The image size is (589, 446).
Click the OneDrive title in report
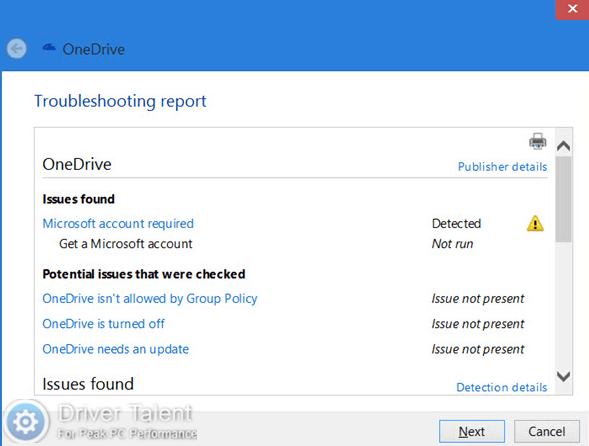(x=77, y=164)
